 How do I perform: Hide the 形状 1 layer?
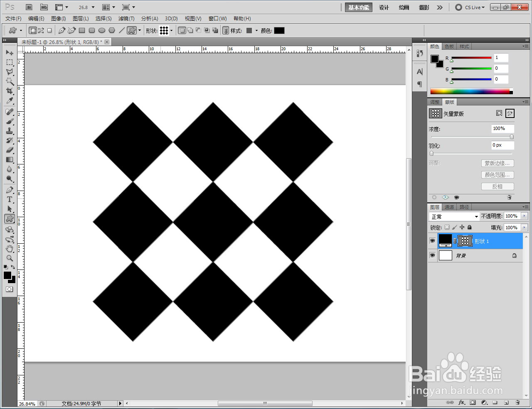click(x=432, y=241)
